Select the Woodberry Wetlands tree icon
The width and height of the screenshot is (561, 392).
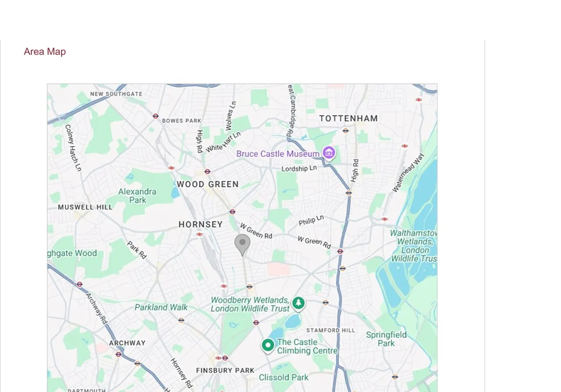pos(298,303)
